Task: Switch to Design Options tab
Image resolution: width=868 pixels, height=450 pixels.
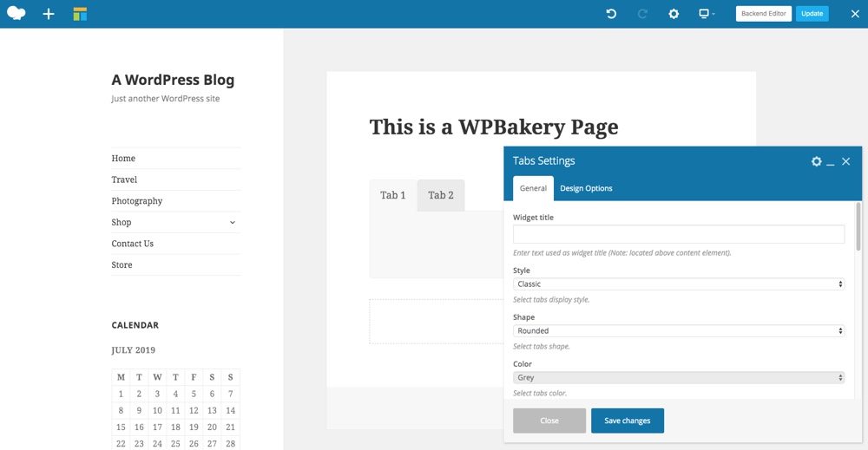Action: [586, 188]
